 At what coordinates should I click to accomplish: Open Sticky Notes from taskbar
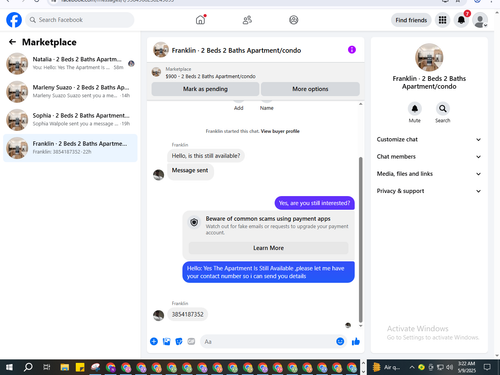(x=80, y=367)
